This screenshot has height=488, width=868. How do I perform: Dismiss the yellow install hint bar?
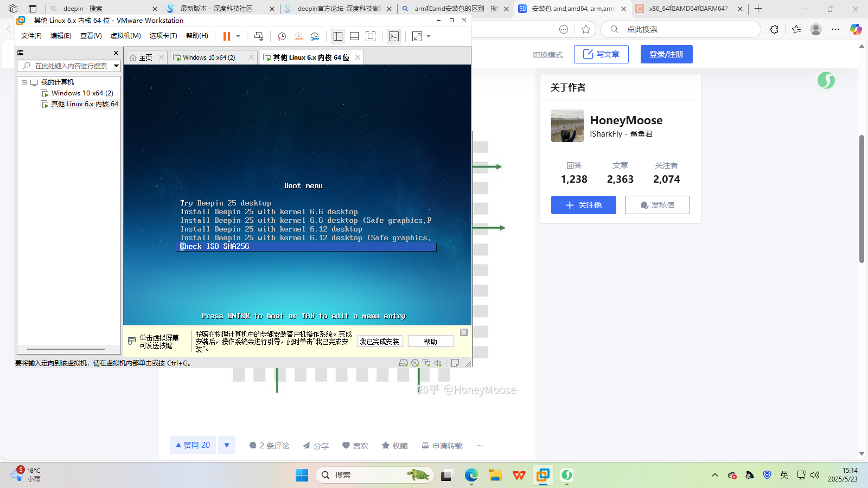pos(464,332)
